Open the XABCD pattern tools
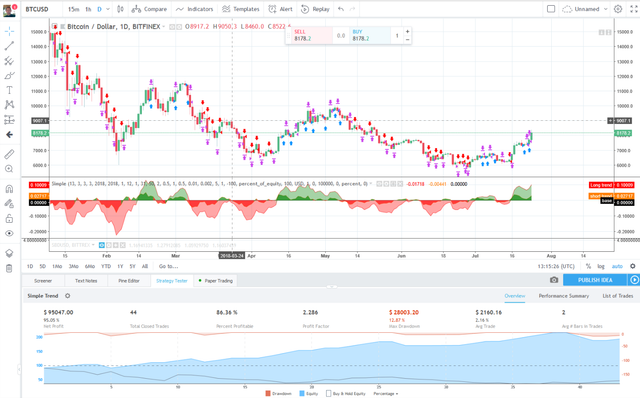Viewport: 640px width, 398px height. pos(9,105)
